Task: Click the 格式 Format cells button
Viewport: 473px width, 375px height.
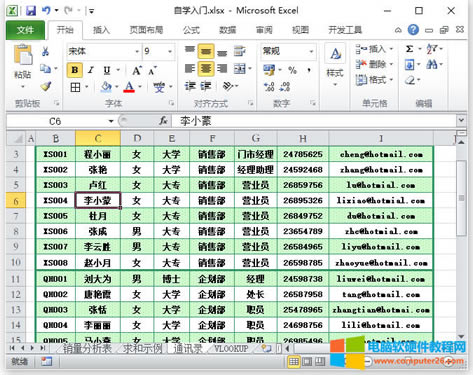Action: click(x=374, y=80)
